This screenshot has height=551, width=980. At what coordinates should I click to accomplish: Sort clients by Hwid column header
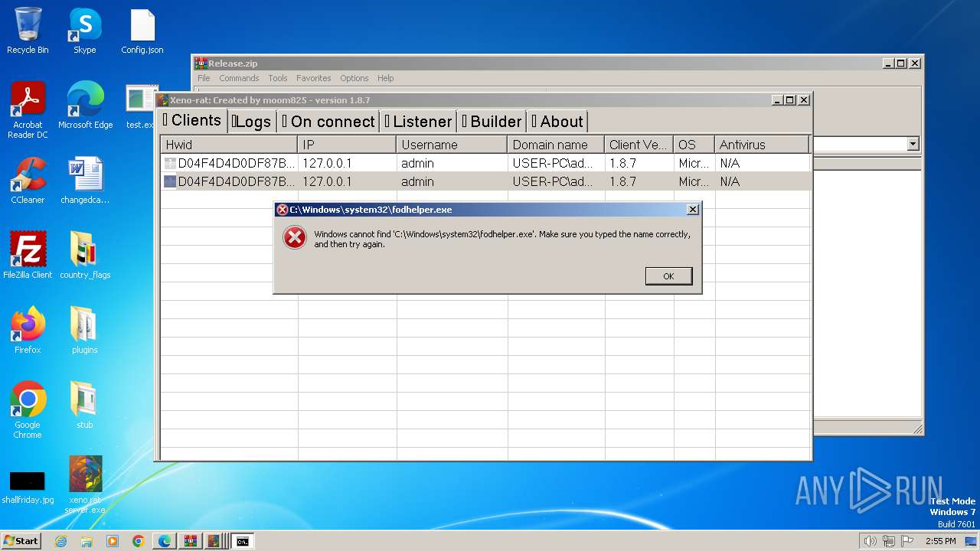tap(229, 145)
